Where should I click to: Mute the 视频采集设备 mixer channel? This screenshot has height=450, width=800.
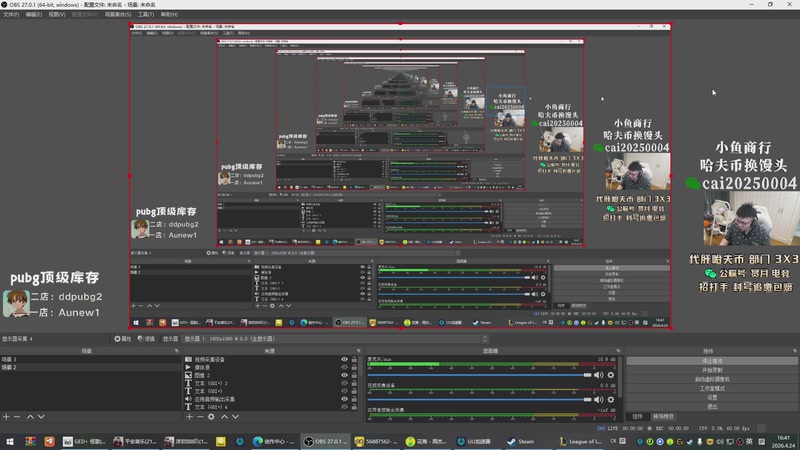598,399
